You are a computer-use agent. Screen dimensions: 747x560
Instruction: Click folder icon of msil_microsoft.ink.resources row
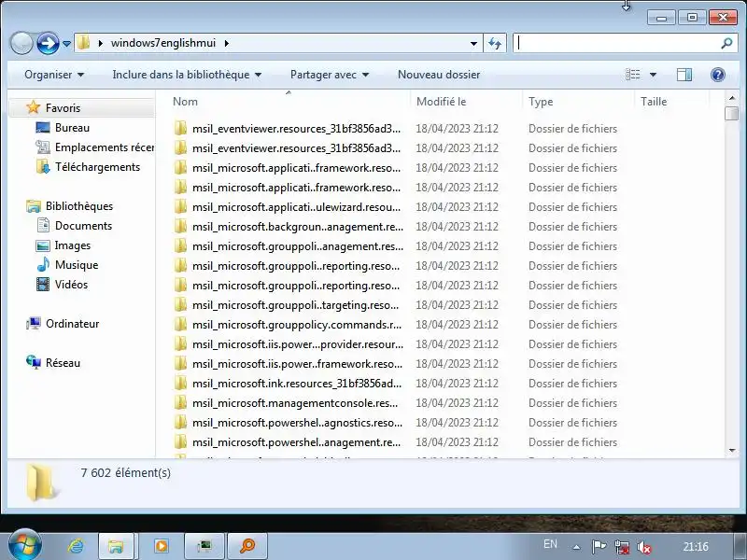pyautogui.click(x=180, y=383)
